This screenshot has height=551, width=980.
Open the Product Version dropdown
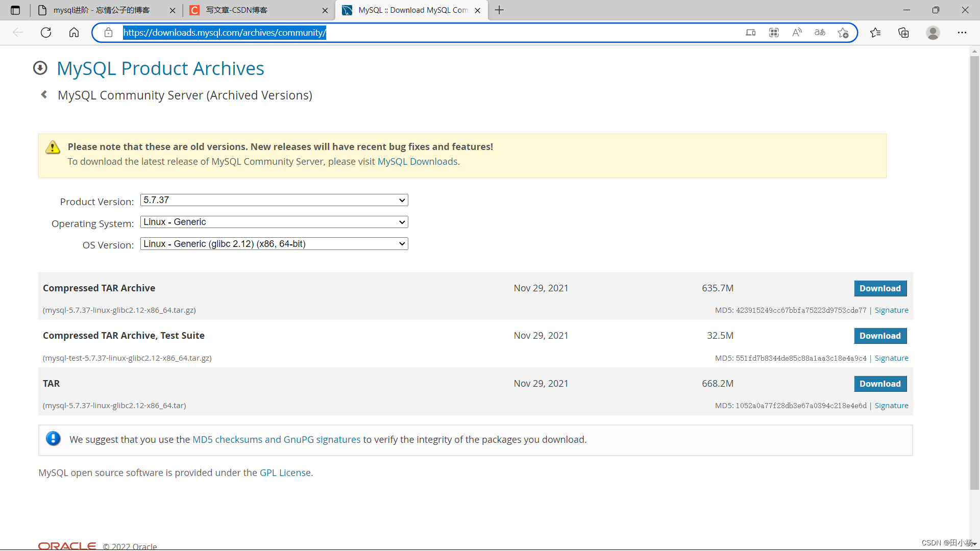(x=274, y=200)
